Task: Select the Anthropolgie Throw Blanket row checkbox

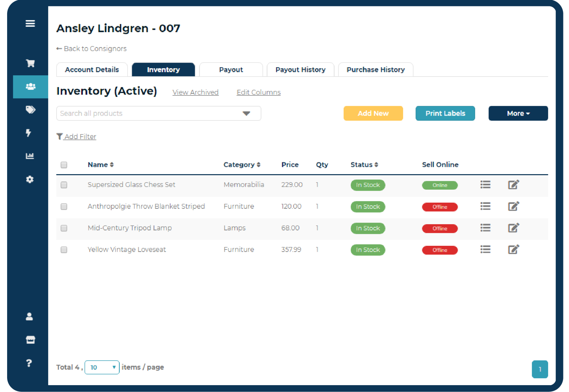Action: 64,207
